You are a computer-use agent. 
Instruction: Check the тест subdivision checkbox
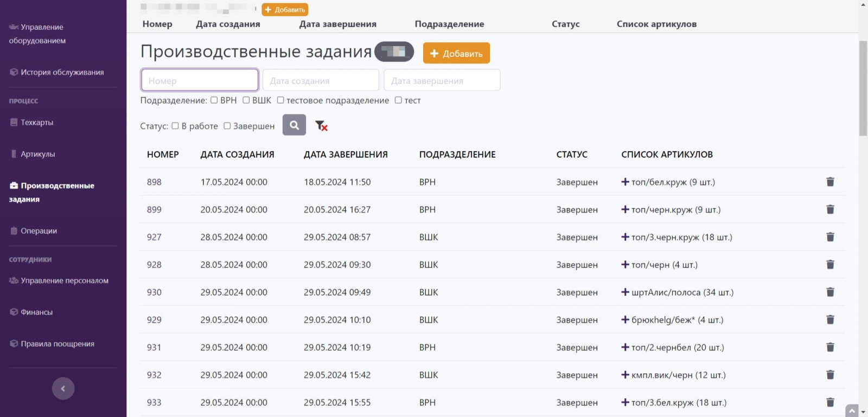pos(398,100)
